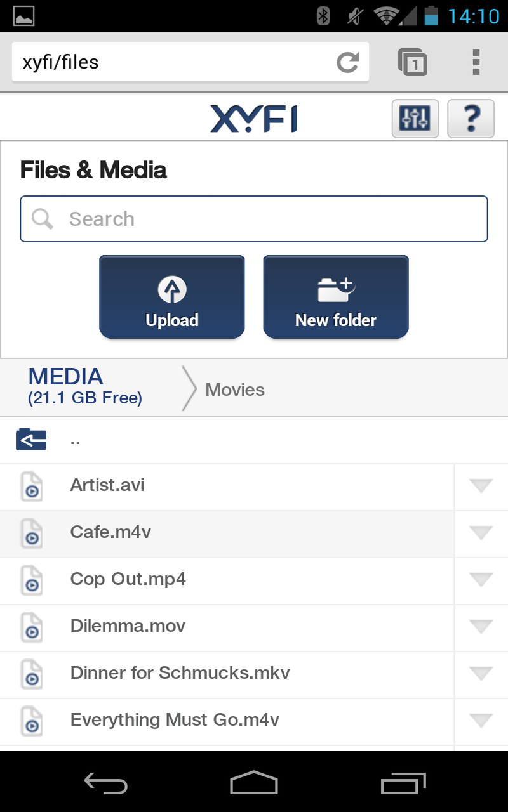Open the browser overflow menu icon
508x812 pixels.
(x=476, y=62)
